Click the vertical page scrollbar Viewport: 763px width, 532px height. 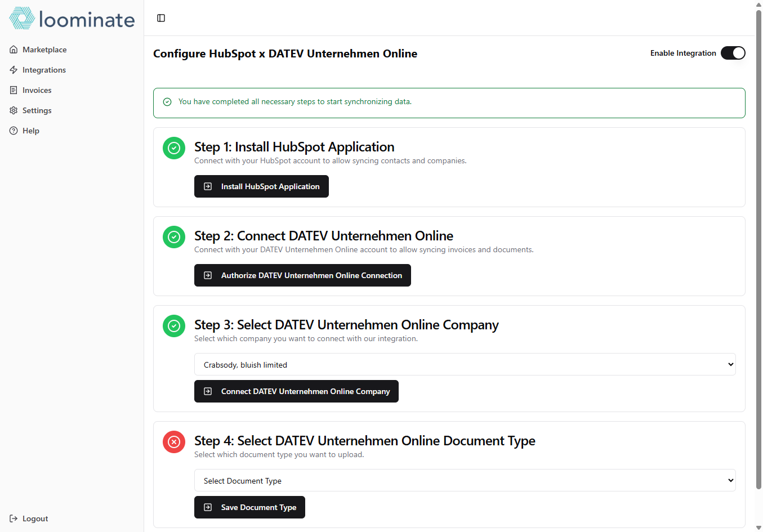tap(758, 248)
